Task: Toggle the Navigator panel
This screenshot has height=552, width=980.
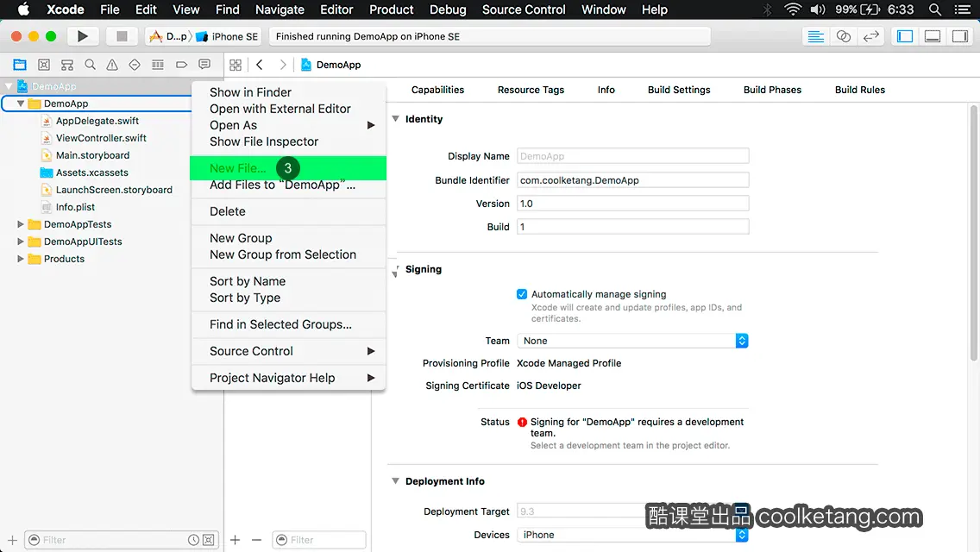Action: point(905,36)
